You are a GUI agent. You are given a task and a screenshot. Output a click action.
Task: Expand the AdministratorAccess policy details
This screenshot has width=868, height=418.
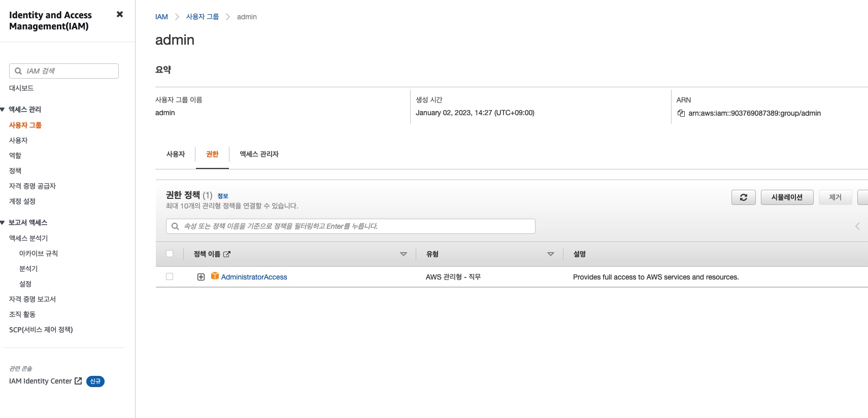tap(201, 277)
